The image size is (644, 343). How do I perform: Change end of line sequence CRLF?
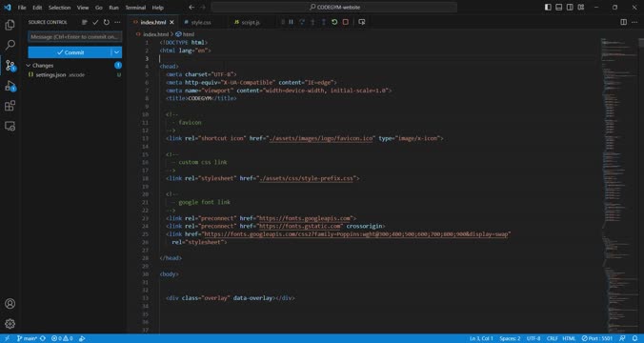click(552, 338)
